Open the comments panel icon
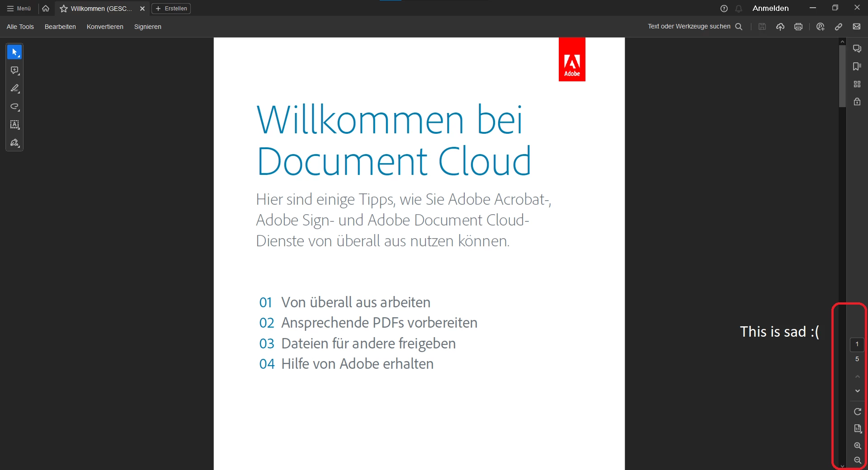 [857, 48]
